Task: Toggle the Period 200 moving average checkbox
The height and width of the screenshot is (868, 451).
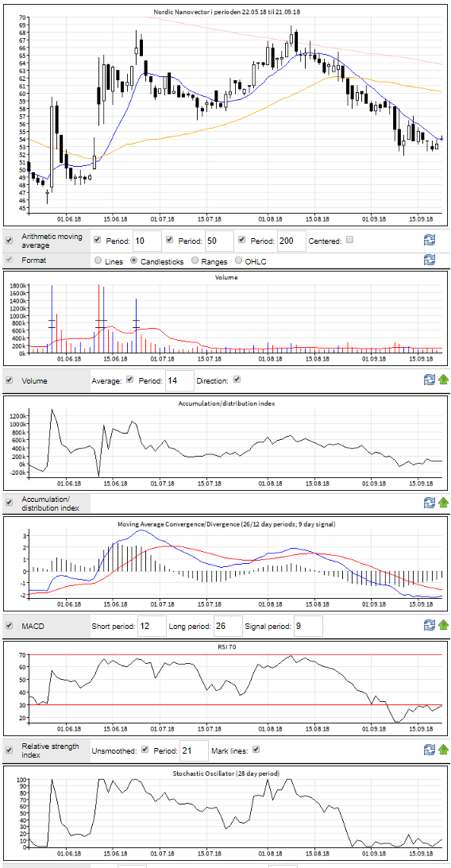Action: click(242, 240)
